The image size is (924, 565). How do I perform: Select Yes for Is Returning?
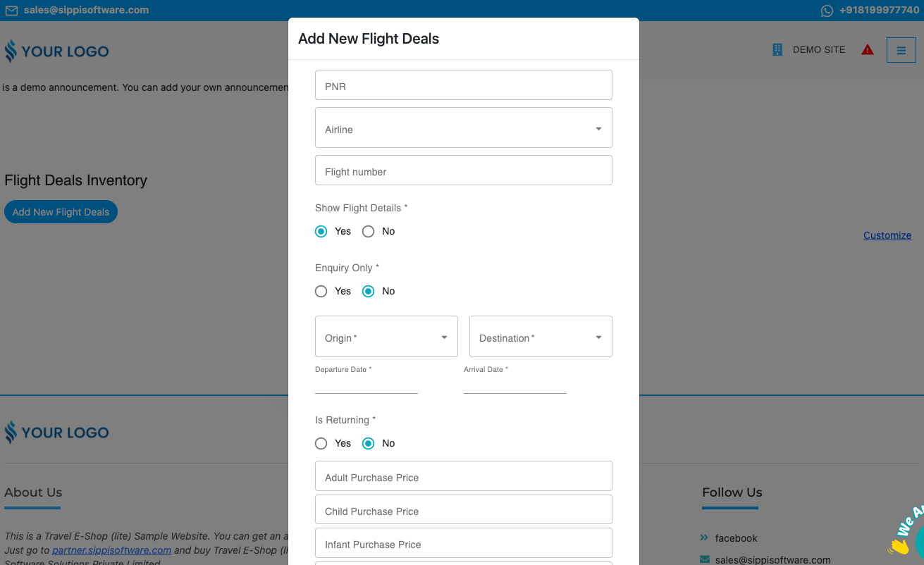click(321, 443)
